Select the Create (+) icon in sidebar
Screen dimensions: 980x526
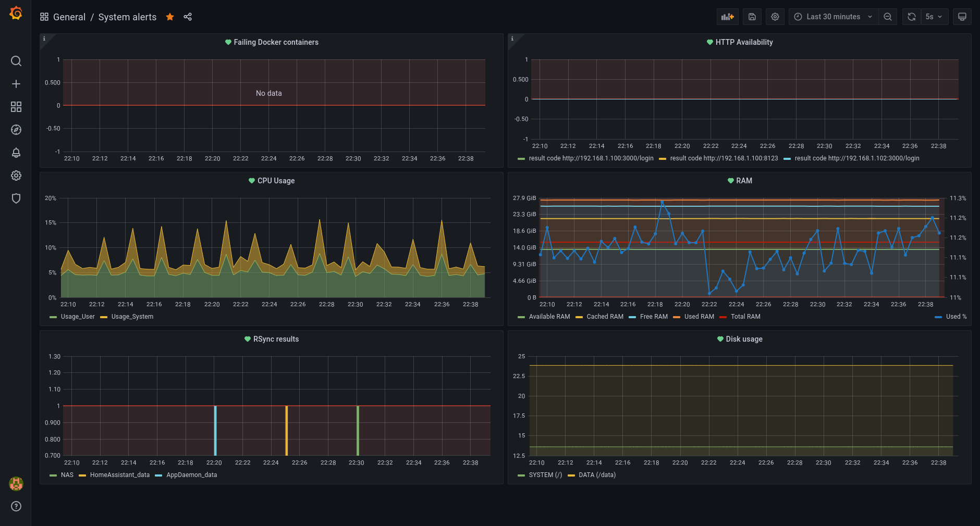tap(16, 84)
